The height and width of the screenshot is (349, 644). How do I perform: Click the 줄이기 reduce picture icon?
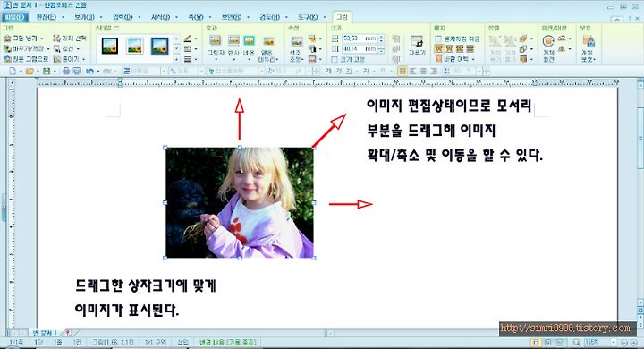click(56, 59)
